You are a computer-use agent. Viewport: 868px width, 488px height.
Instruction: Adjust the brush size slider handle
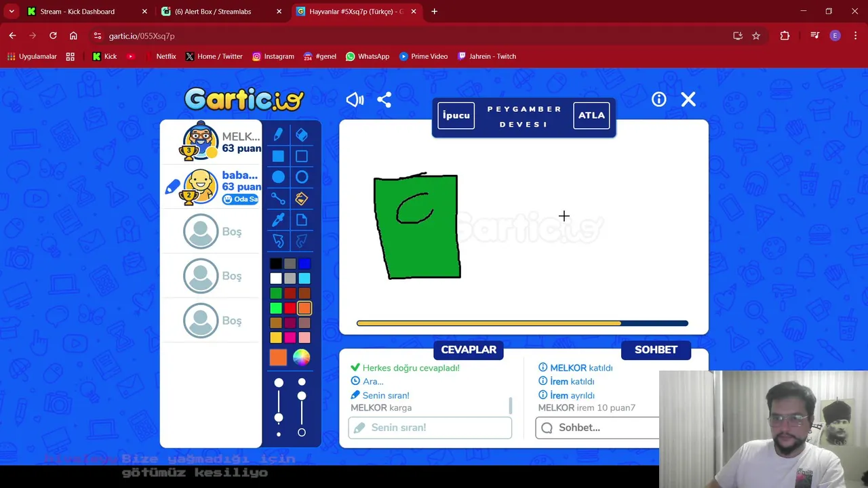[x=278, y=418]
